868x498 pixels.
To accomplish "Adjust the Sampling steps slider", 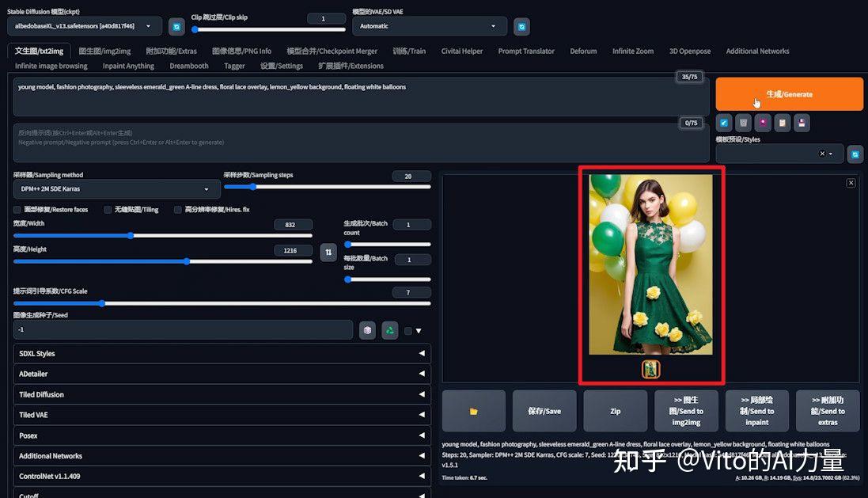I will point(327,187).
